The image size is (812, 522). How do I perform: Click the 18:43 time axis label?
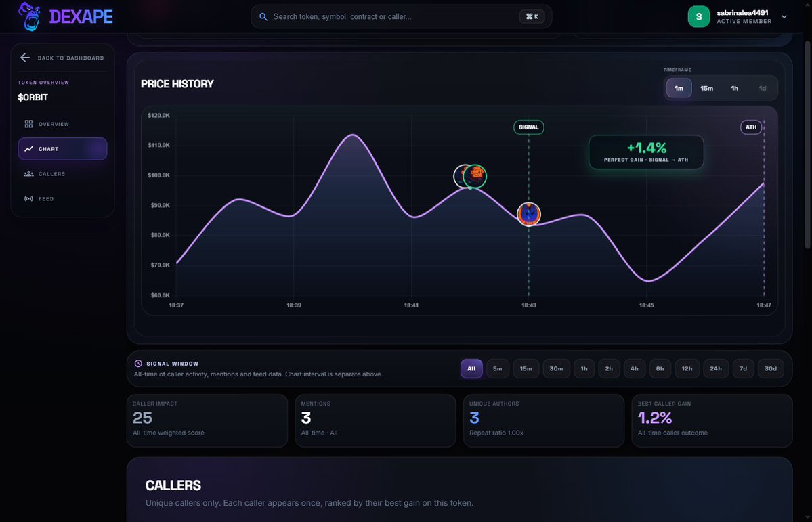[529, 305]
